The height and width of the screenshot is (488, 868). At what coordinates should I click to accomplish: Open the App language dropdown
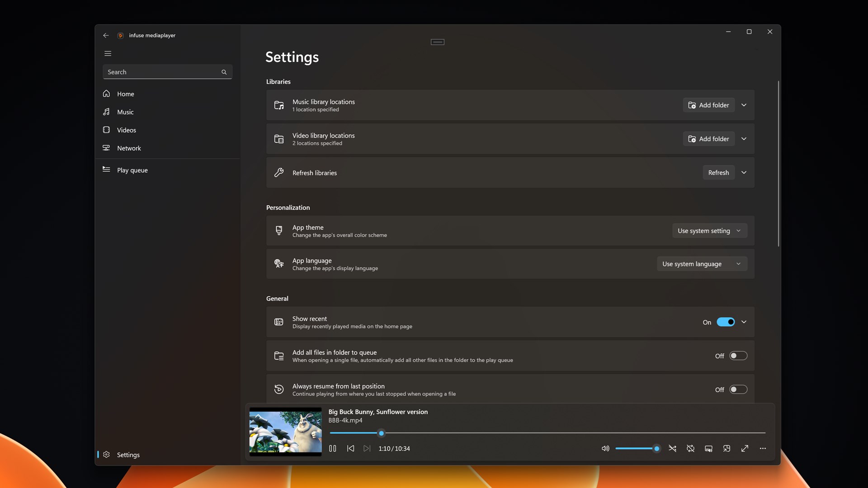702,263
